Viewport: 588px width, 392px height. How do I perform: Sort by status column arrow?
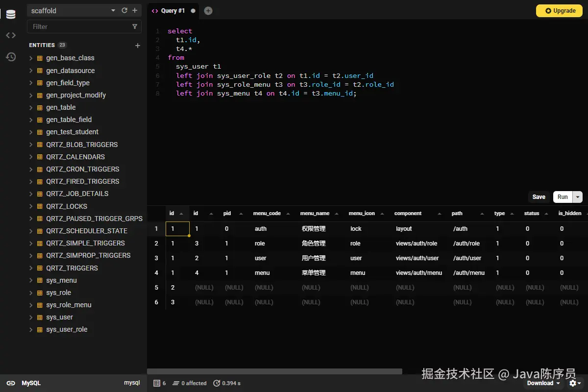coord(546,214)
